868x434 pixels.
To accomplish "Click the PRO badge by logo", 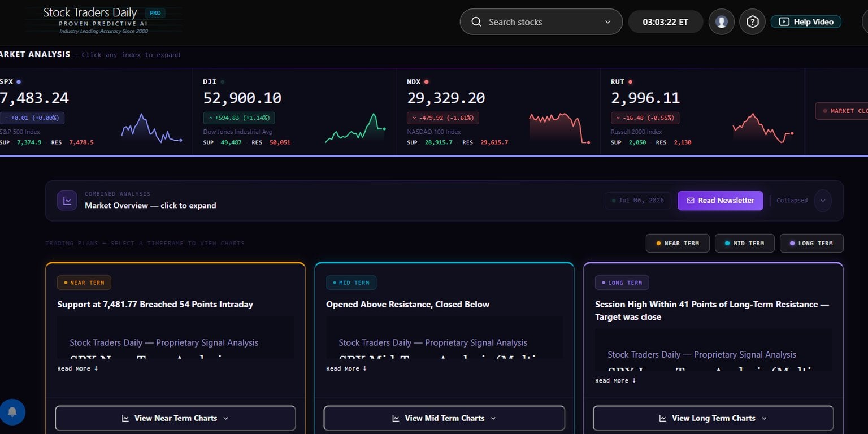I will (x=155, y=12).
